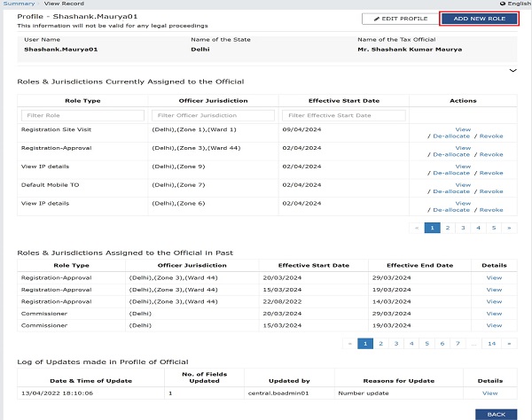Image resolution: width=532 pixels, height=420 pixels.
Task: Revoke the Default Mobile TO role
Action: [491, 191]
